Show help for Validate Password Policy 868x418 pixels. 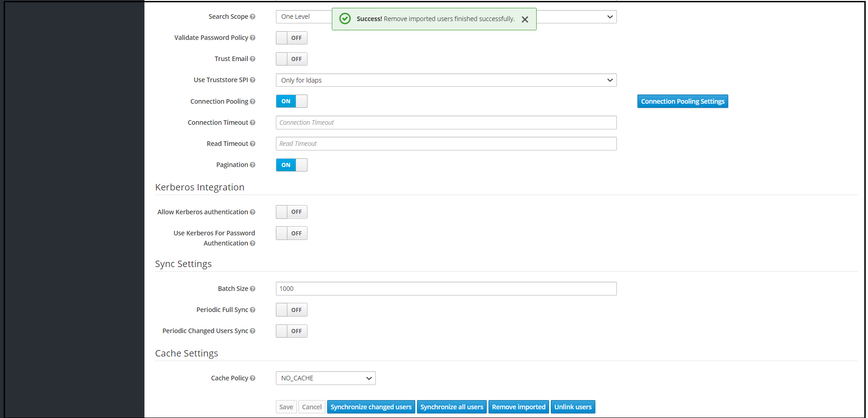tap(253, 38)
